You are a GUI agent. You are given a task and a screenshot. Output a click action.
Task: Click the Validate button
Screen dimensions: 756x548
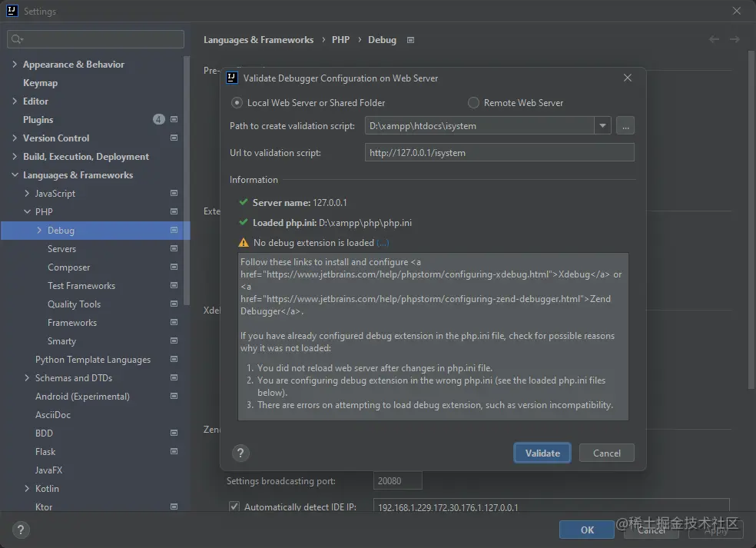(542, 453)
